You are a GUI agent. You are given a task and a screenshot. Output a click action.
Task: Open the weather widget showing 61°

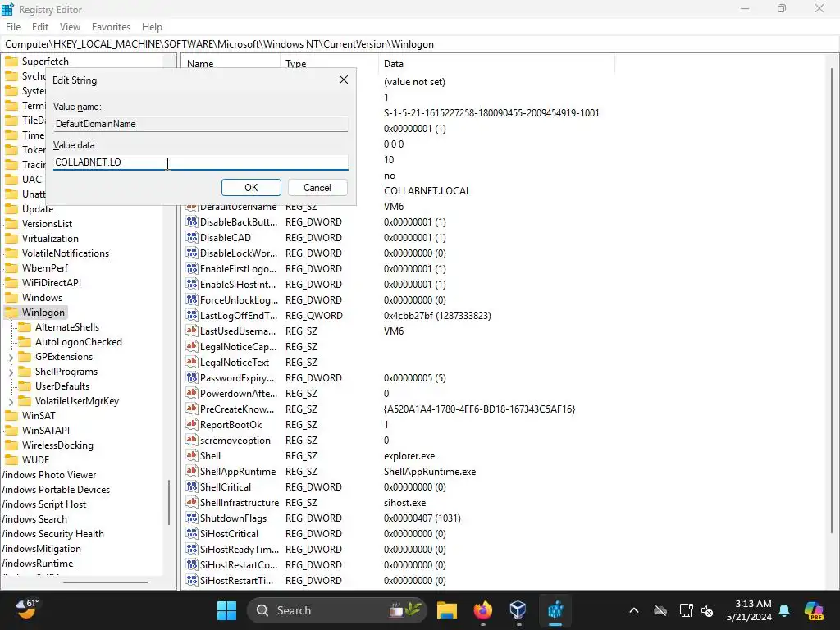coord(27,609)
